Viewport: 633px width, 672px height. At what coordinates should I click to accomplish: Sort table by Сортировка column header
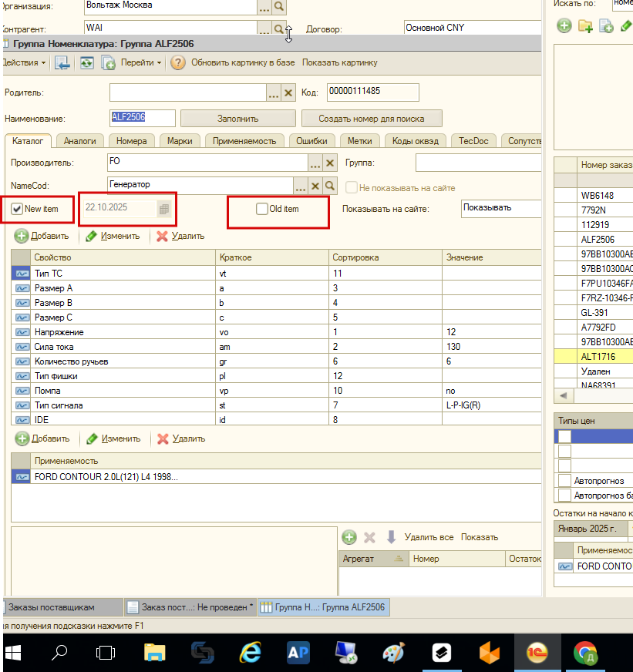pos(385,257)
